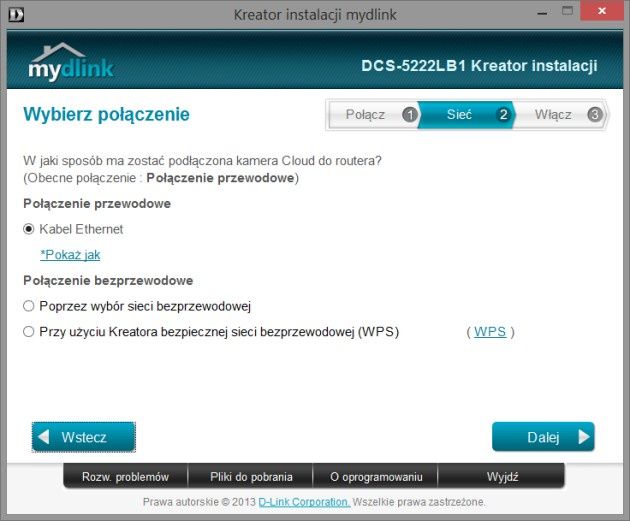630x521 pixels.
Task: Select the Kabel Ethernet radio button
Action: coord(29,229)
